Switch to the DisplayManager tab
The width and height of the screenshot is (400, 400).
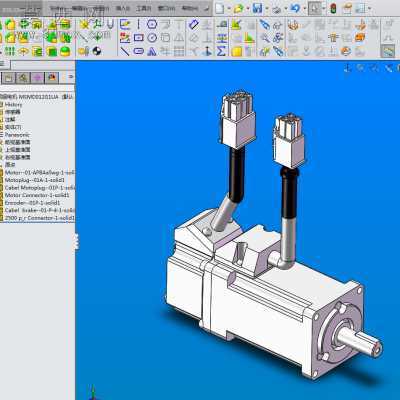(x=52, y=78)
